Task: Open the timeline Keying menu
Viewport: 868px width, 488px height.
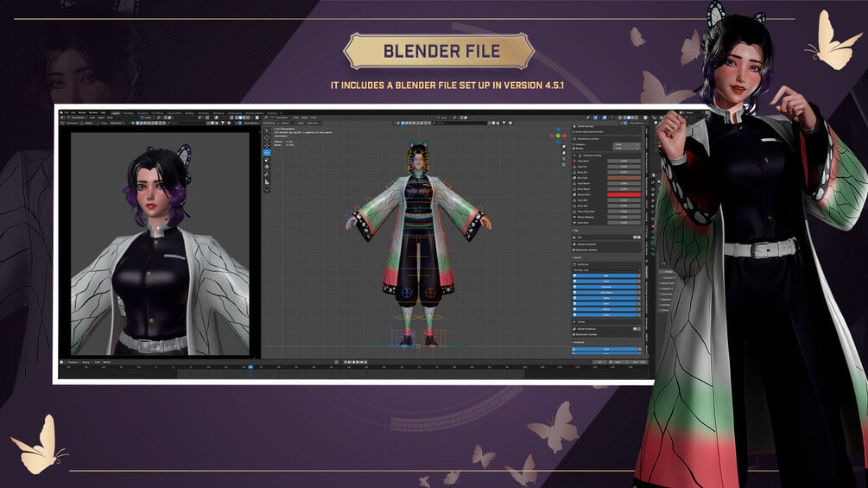Action: tap(86, 362)
